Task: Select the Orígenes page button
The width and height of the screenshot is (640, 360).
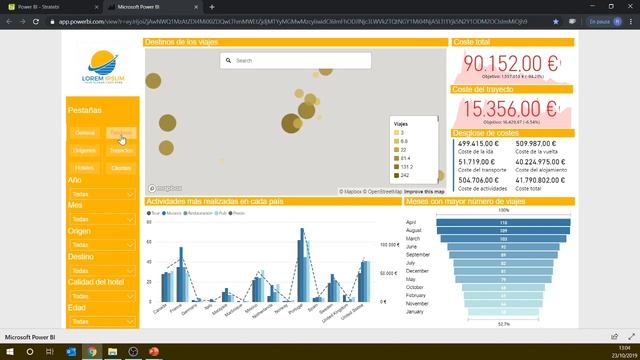Action: (84, 150)
